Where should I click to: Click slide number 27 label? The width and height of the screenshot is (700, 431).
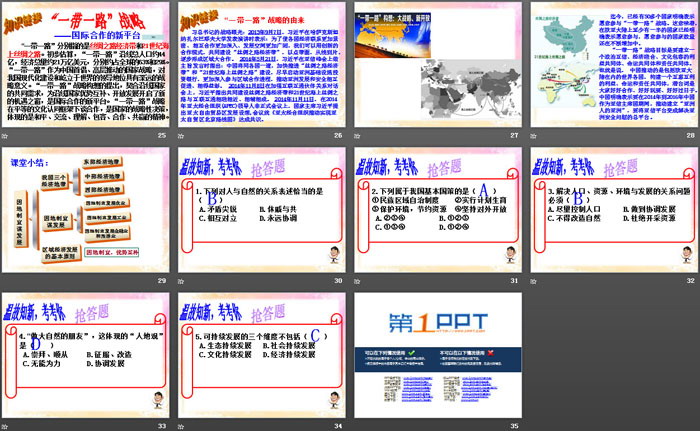pos(514,135)
